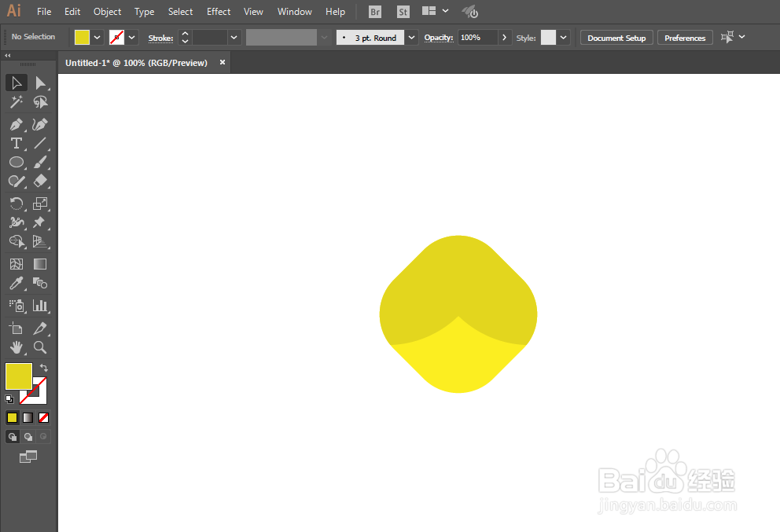This screenshot has width=780, height=532.
Task: Open the Effect menu
Action: coord(219,12)
